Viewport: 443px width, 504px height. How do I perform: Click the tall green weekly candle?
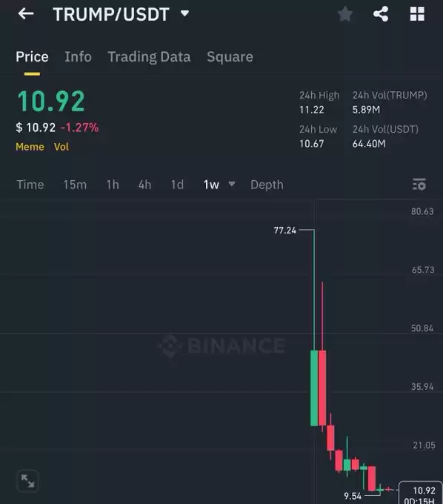point(314,388)
